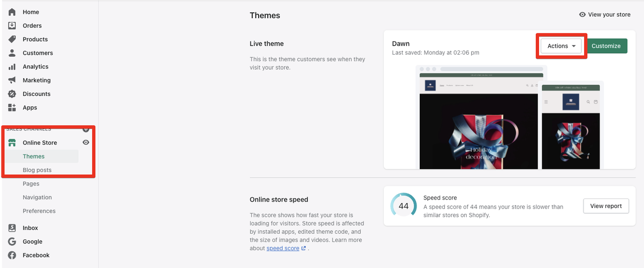Click View your store link
The image size is (644, 268).
[605, 14]
